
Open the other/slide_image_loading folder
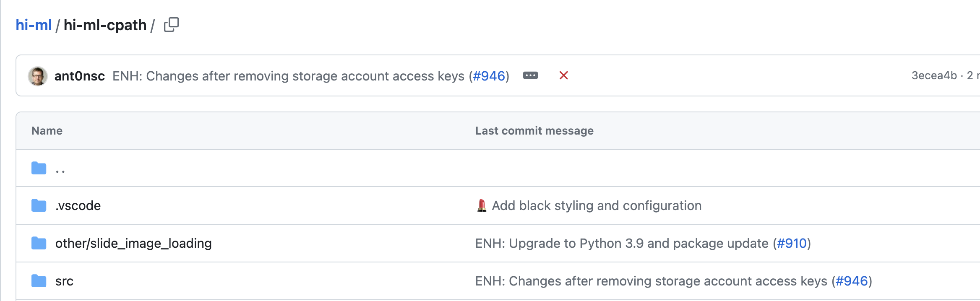tap(133, 243)
